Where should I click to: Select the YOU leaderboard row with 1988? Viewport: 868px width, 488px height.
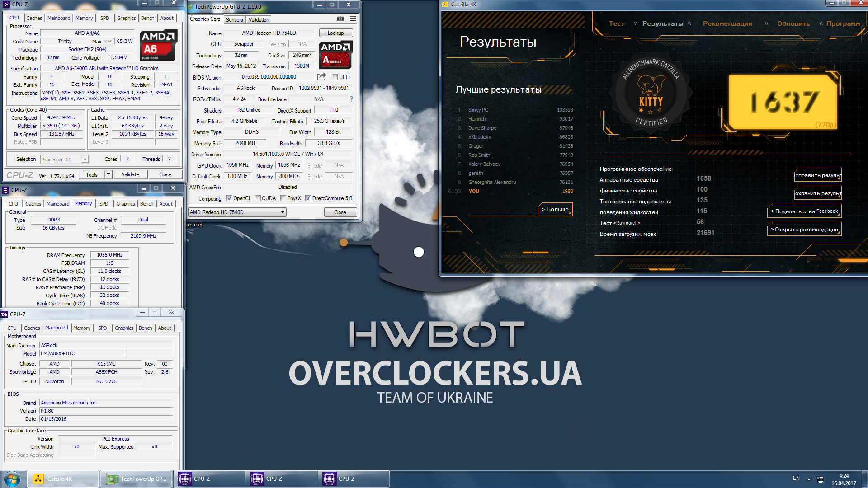(511, 191)
